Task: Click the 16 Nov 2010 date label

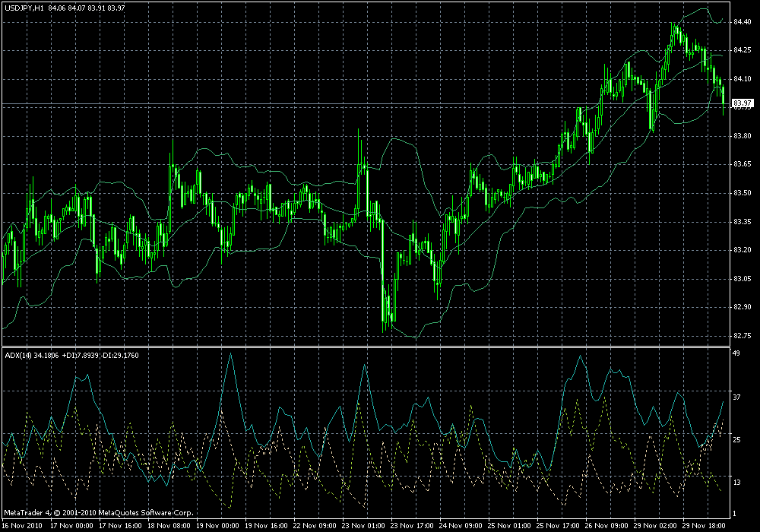Action: tap(22, 526)
